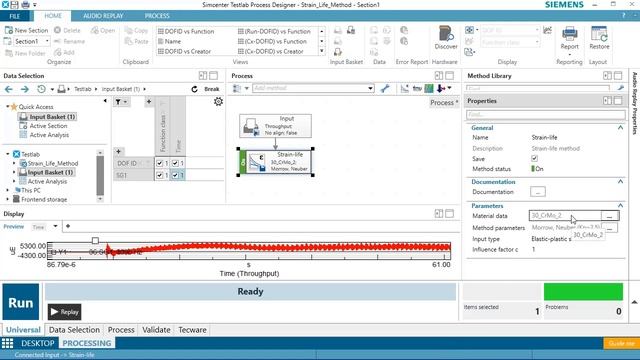This screenshot has height=360, width=640.
Task: Click the green grid icon in Process toolbar
Action: click(429, 88)
